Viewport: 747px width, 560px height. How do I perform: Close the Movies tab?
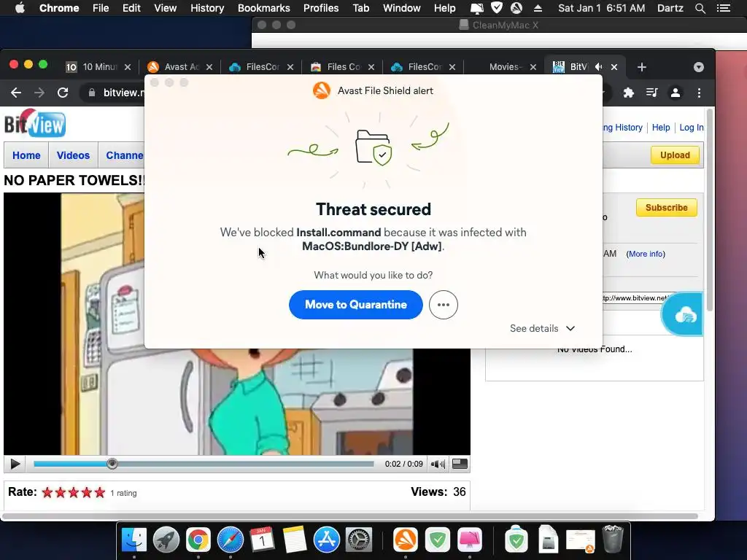pyautogui.click(x=533, y=67)
